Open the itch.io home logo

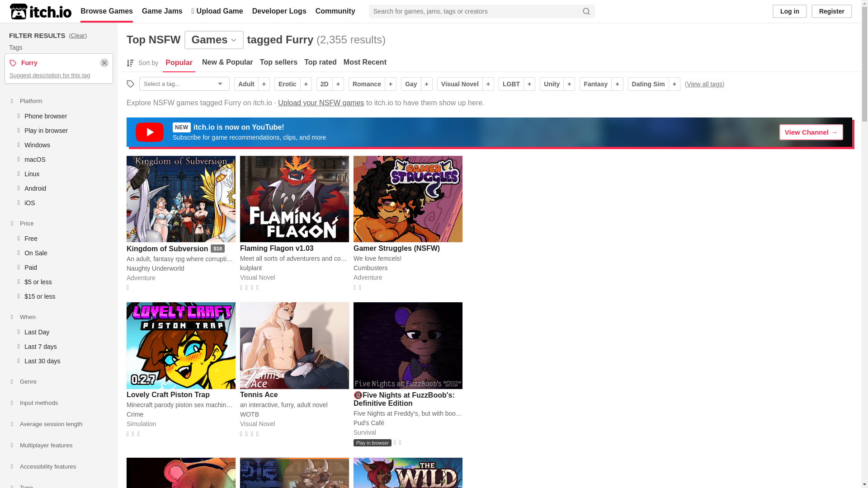point(41,11)
